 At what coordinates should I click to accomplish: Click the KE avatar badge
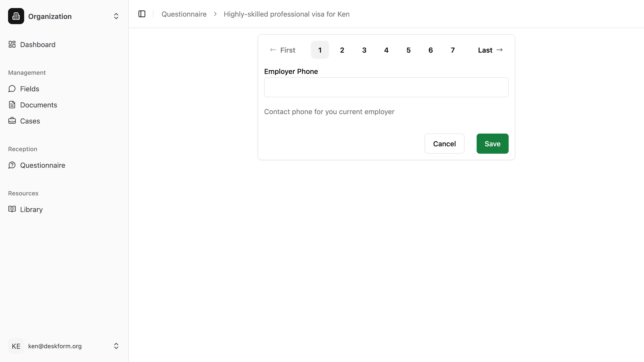click(16, 346)
